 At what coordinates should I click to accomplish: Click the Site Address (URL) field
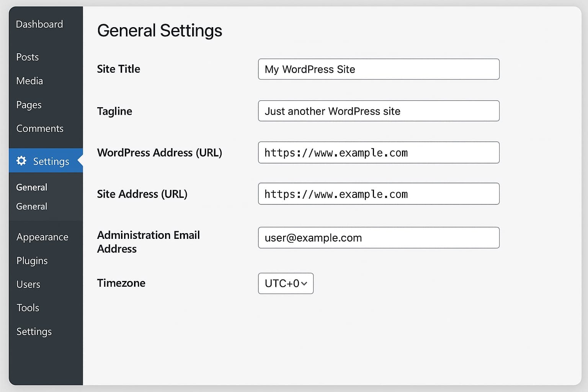point(378,194)
